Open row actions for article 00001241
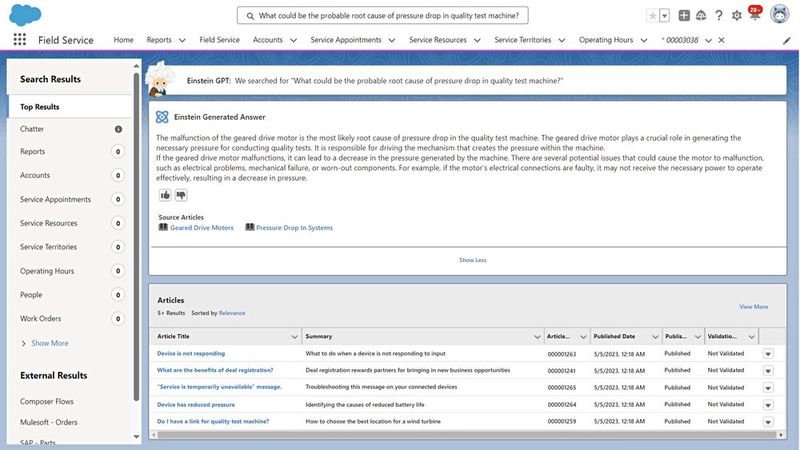Screen dimensions: 800x450 point(768,371)
